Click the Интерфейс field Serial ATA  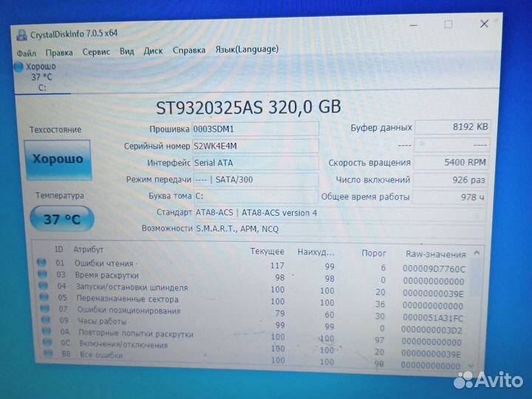click(x=256, y=163)
